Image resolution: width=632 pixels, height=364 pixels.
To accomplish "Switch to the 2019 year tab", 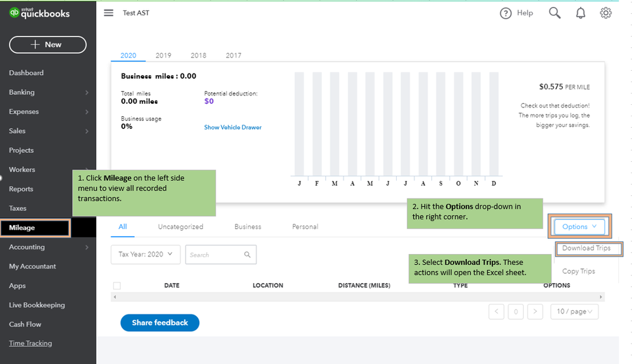I will (x=163, y=56).
